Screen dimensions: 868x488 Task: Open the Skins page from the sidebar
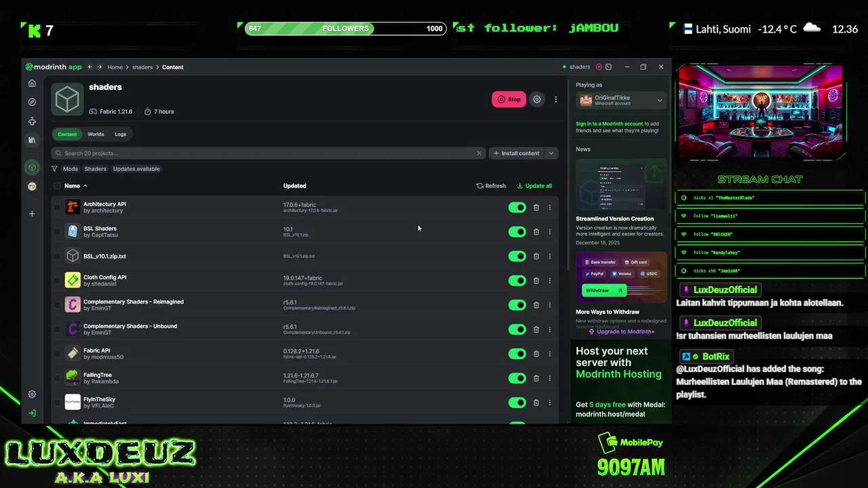tap(32, 121)
